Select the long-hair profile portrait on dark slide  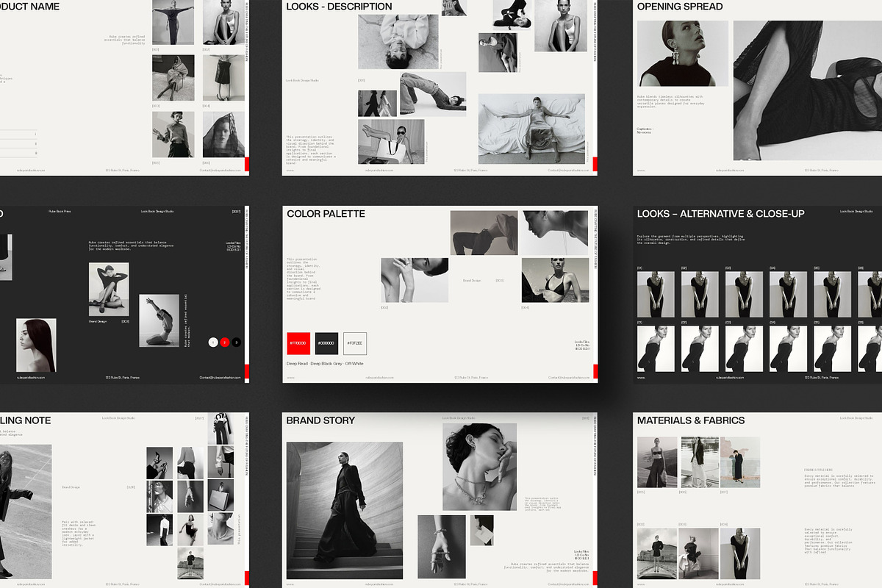coord(36,345)
